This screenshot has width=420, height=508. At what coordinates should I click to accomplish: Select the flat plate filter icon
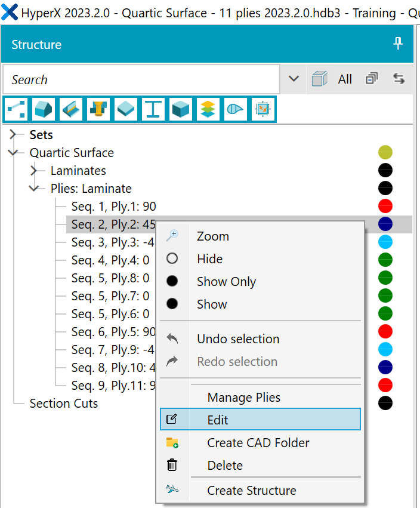[126, 109]
